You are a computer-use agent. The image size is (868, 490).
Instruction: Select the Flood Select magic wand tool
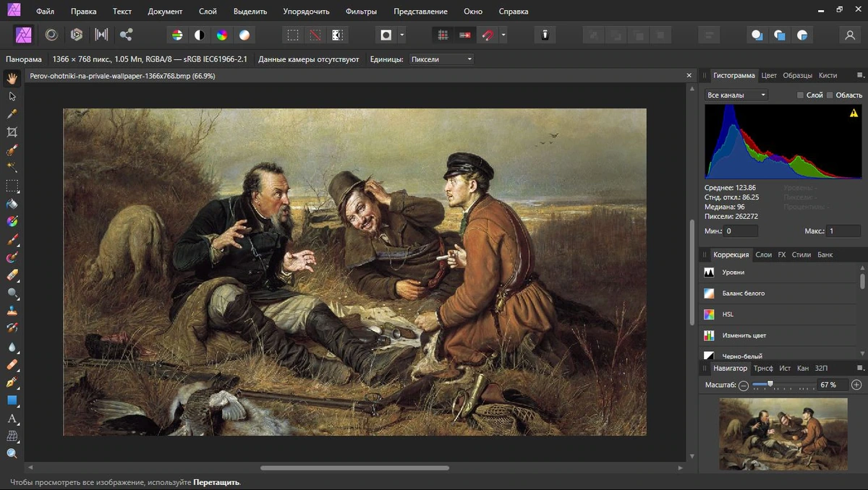pyautogui.click(x=12, y=168)
